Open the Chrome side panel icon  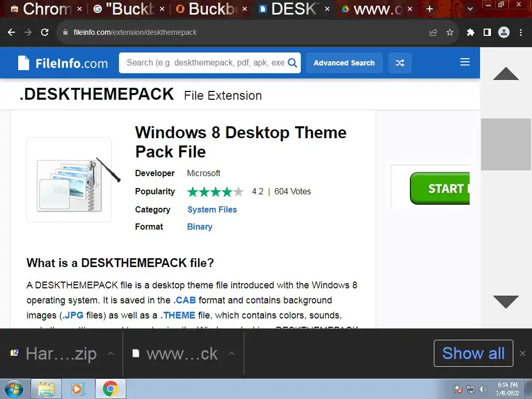[487, 32]
